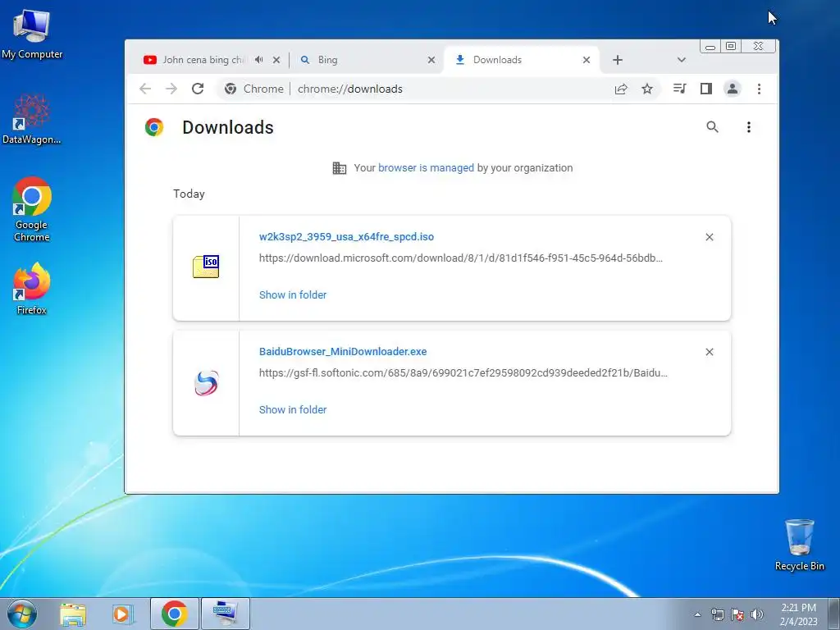This screenshot has height=630, width=840.
Task: Switch to John cena bing YouTube tab
Action: click(203, 60)
